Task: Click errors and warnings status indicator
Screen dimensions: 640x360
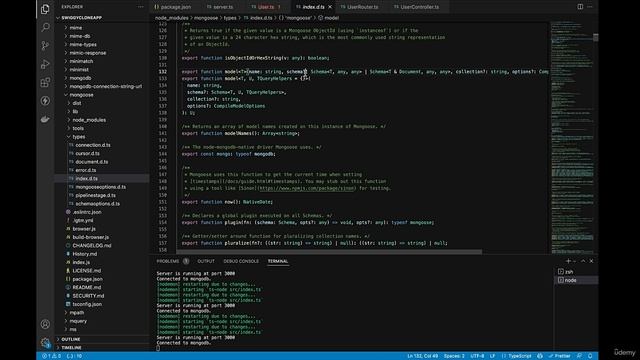Action: 51,356
